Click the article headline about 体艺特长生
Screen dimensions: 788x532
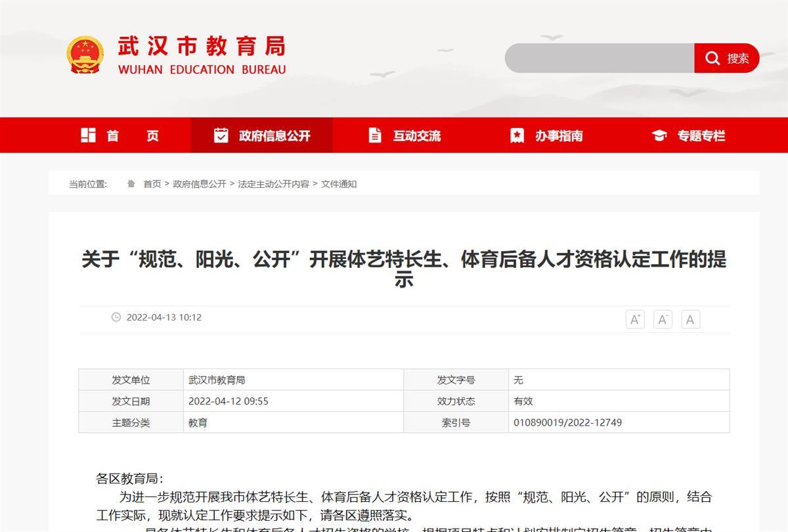[x=404, y=269]
